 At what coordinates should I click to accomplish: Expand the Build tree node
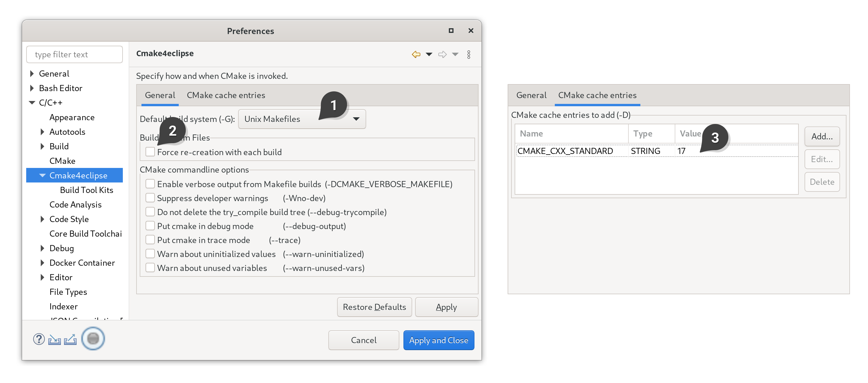click(x=42, y=146)
